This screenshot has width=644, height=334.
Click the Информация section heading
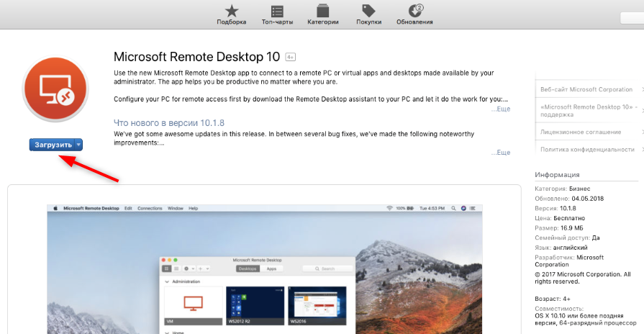coord(557,175)
